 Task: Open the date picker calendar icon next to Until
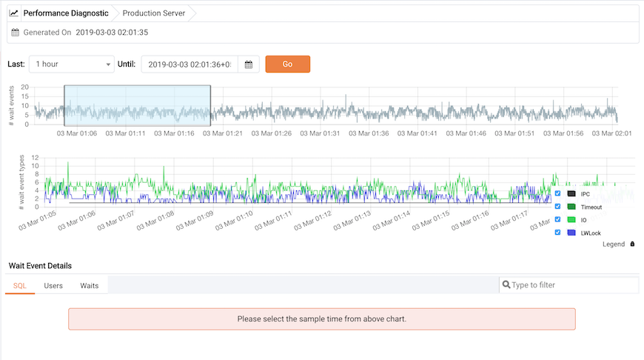249,64
